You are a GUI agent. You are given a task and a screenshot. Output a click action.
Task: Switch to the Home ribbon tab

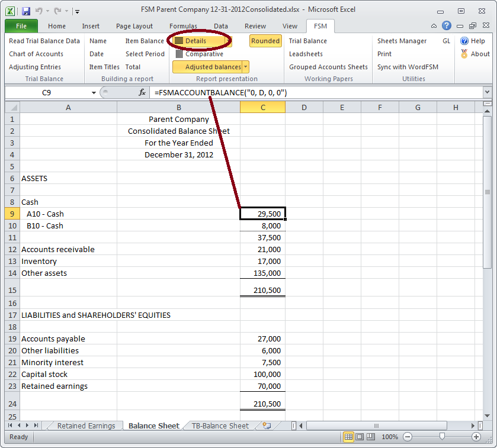point(57,26)
